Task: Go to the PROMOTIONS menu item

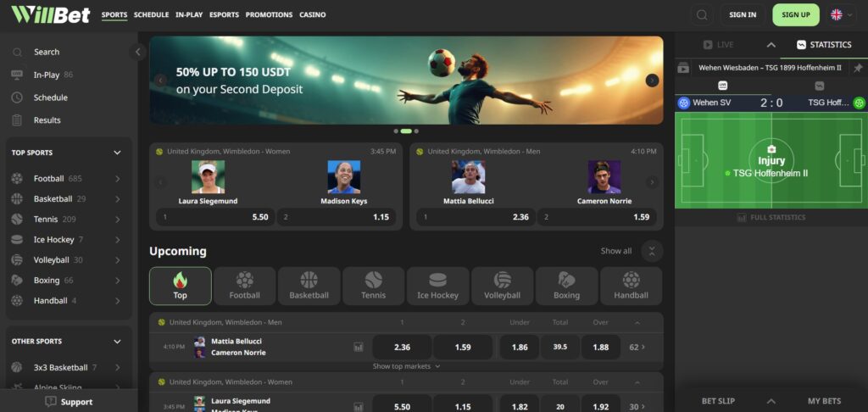Action: pos(269,15)
